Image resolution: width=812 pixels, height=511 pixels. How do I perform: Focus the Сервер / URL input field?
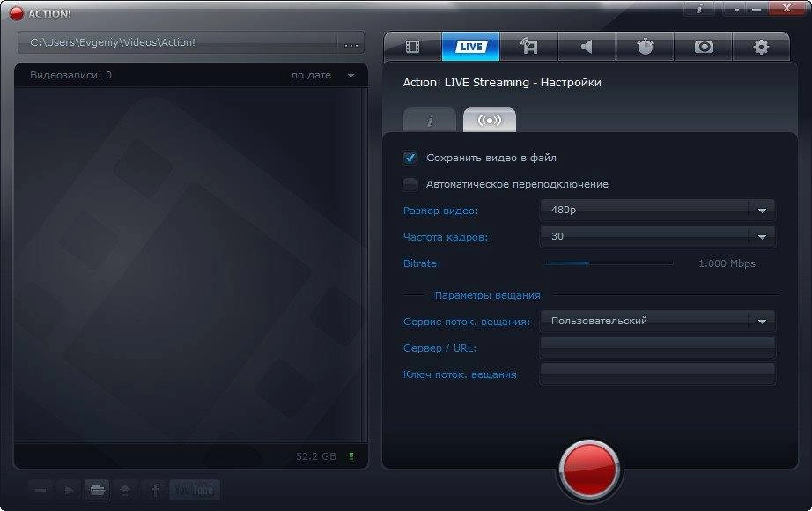point(657,347)
